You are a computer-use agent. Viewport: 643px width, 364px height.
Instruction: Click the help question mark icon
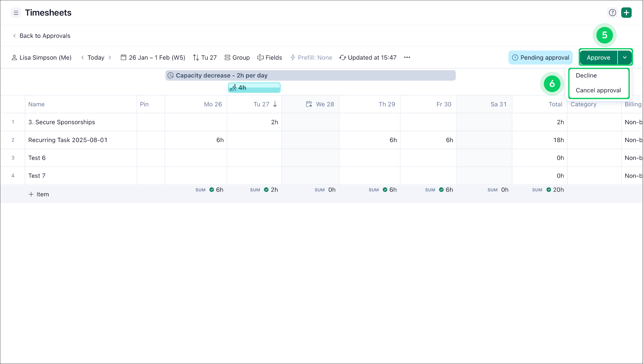(612, 13)
